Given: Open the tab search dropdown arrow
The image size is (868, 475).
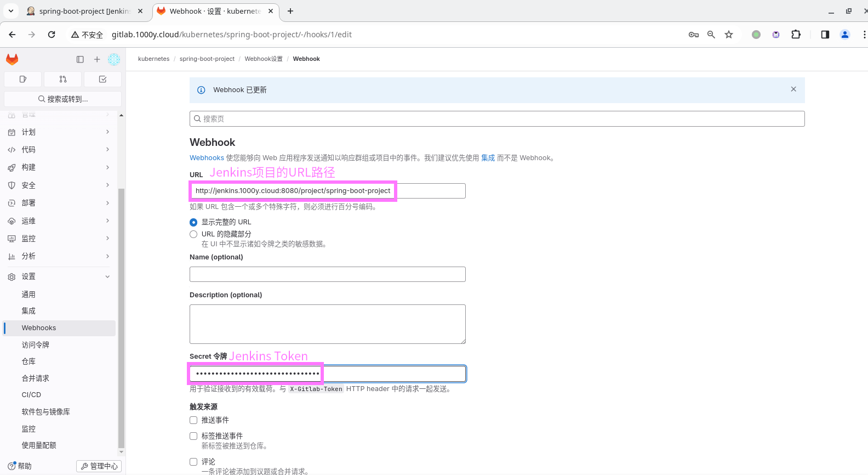Looking at the screenshot, I should (11, 11).
